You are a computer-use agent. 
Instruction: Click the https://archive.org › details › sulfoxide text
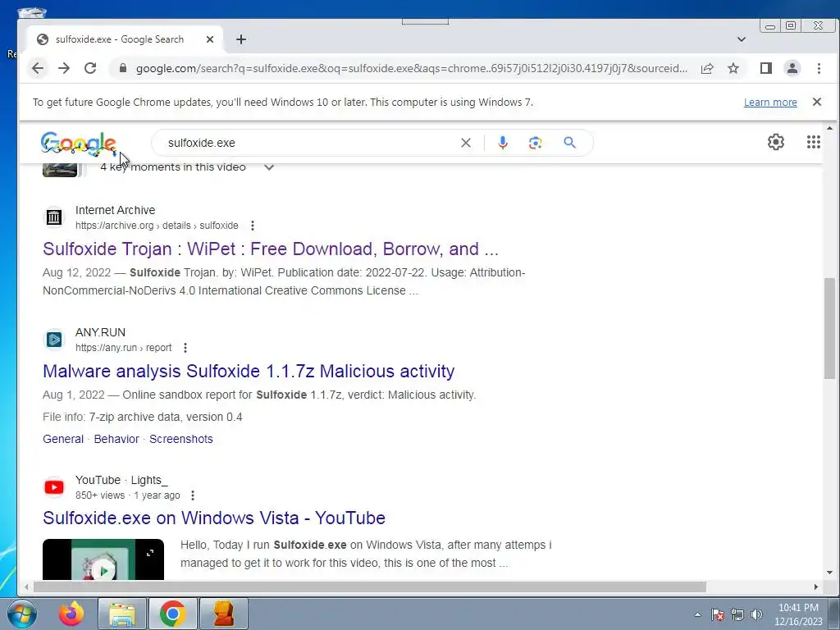coord(157,226)
